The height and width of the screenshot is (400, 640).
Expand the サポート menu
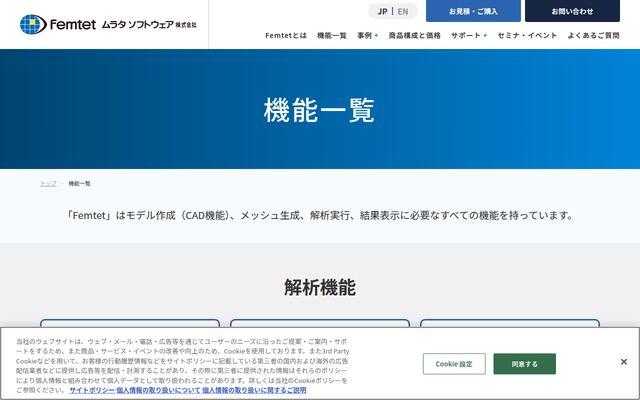pyautogui.click(x=469, y=36)
